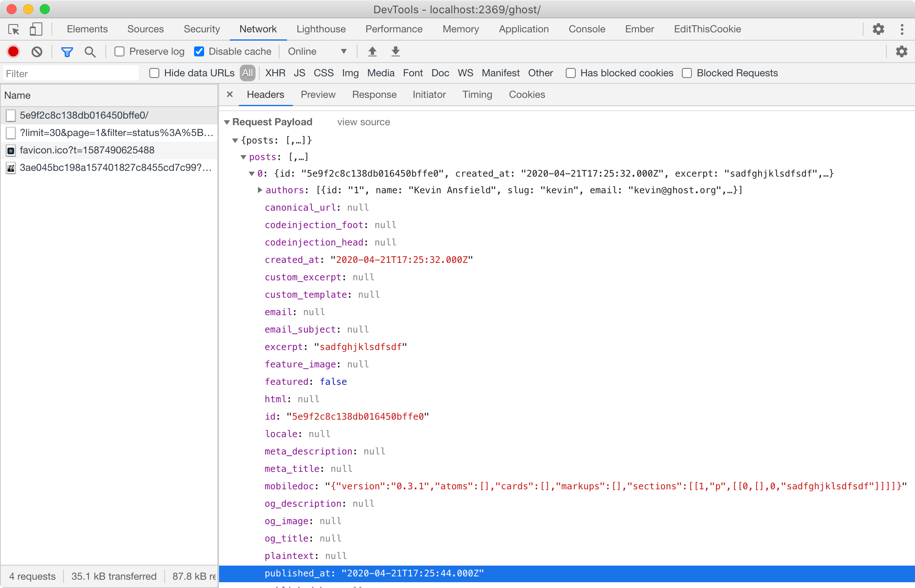Check the Has blocked cookies checkbox

click(x=571, y=73)
